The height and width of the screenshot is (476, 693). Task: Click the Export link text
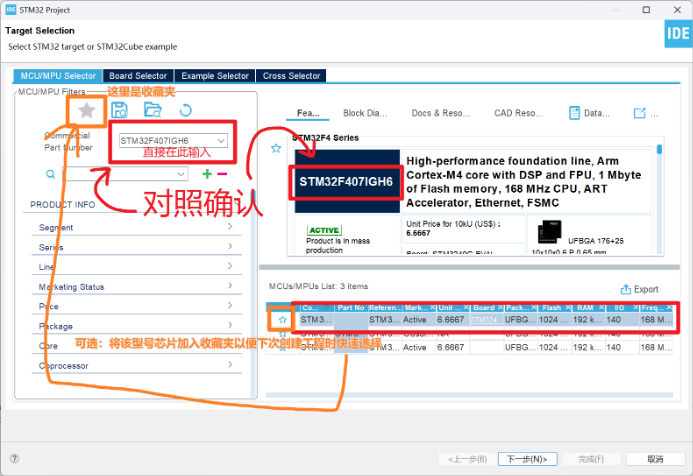tap(646, 289)
